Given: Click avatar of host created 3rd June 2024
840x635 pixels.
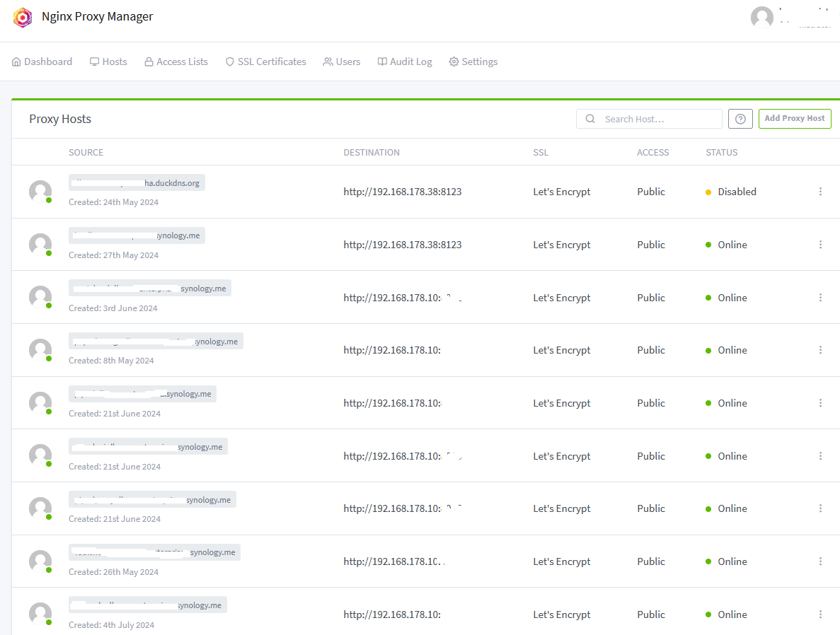Looking at the screenshot, I should (40, 297).
